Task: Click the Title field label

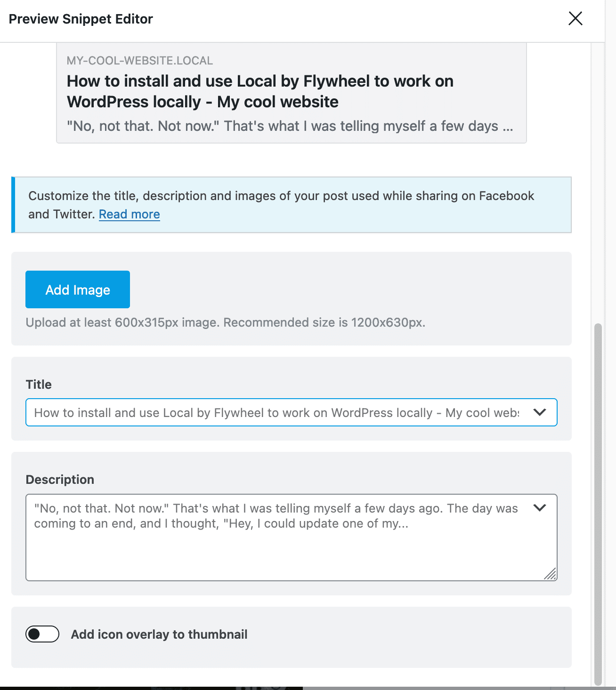Action: [x=39, y=385]
